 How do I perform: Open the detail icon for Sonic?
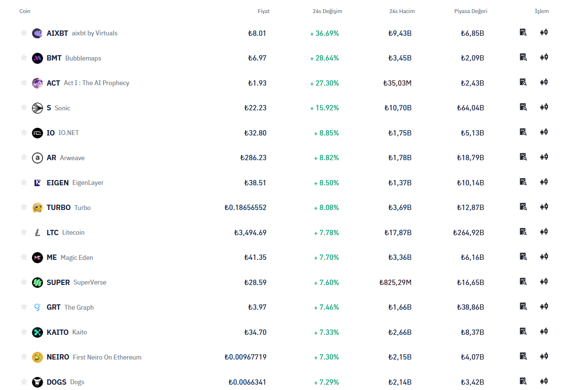pos(523,107)
